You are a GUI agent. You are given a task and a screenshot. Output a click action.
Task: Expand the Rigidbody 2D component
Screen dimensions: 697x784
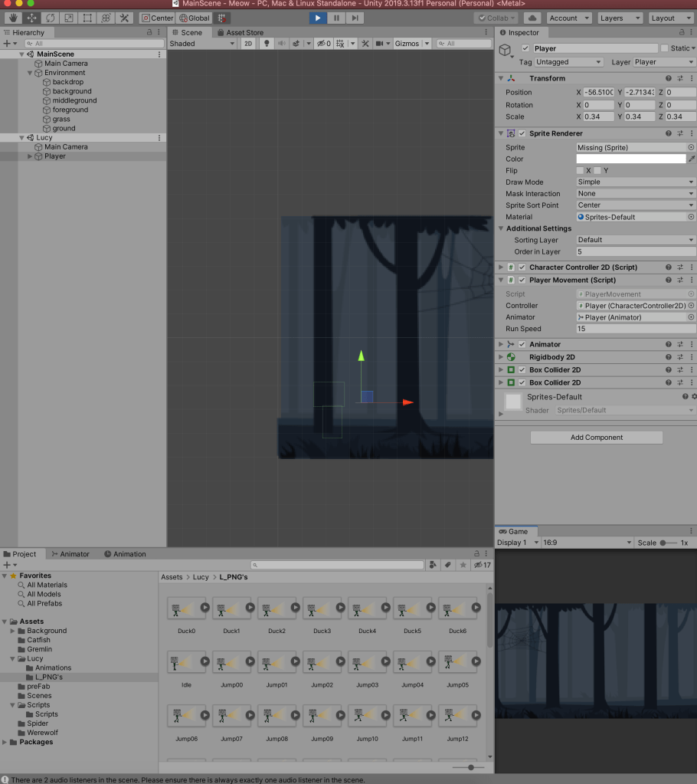click(501, 357)
